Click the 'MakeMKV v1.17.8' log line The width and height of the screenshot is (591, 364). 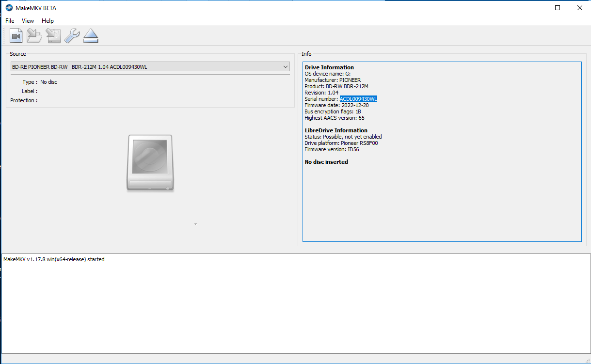click(x=54, y=259)
